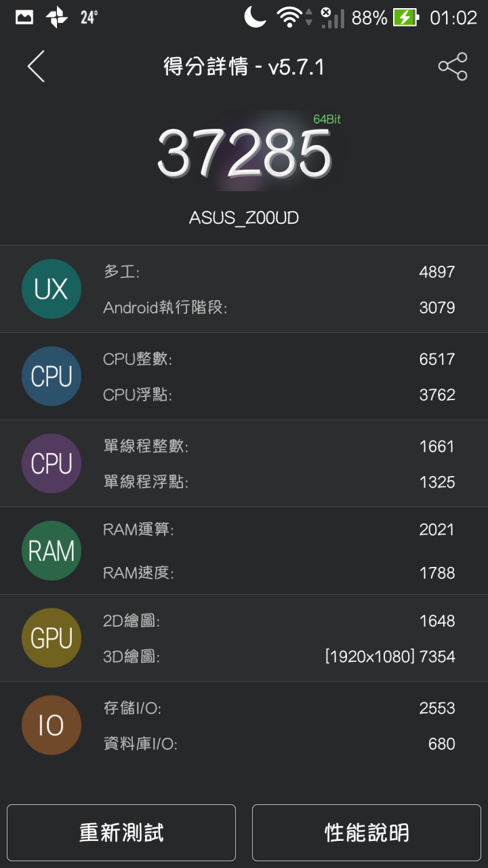Select the ASUS_Z00UD device name

tap(244, 217)
